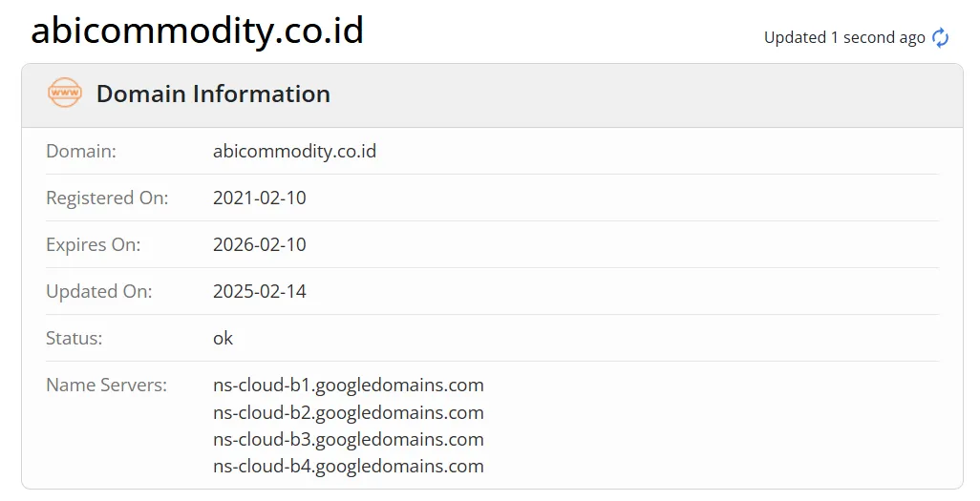980x501 pixels.
Task: Click the status value "ok"
Action: [223, 339]
